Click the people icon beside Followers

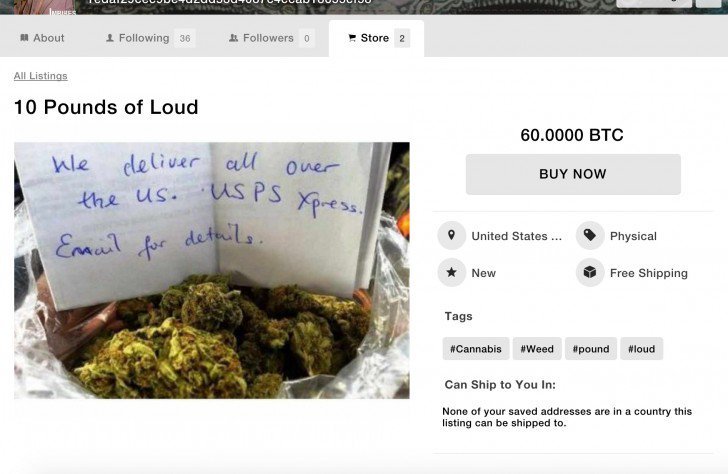click(x=234, y=38)
